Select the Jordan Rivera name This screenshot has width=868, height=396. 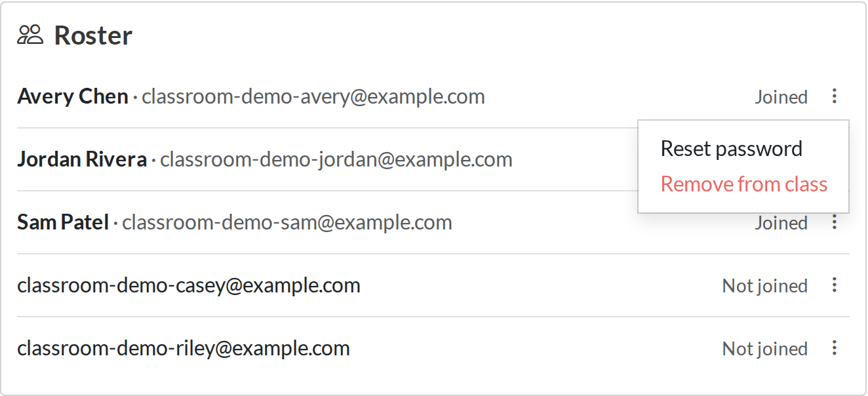click(82, 159)
